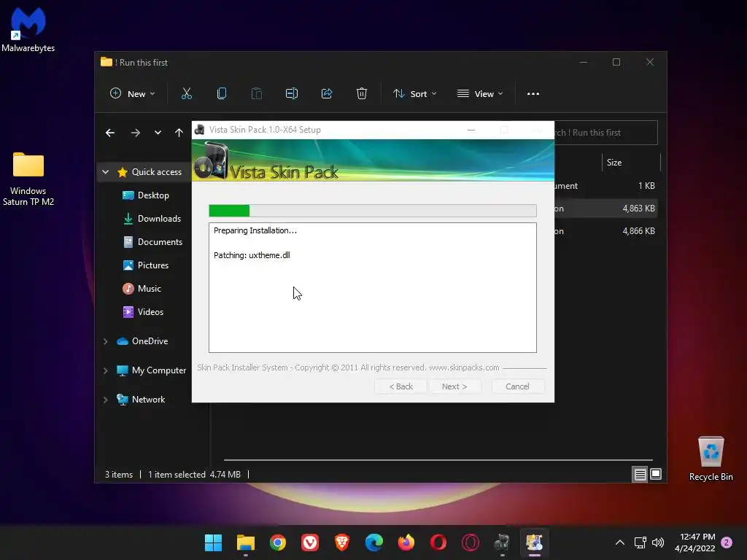747x560 pixels.
Task: Launch red Opera browser from the taskbar
Action: pyautogui.click(x=438, y=542)
